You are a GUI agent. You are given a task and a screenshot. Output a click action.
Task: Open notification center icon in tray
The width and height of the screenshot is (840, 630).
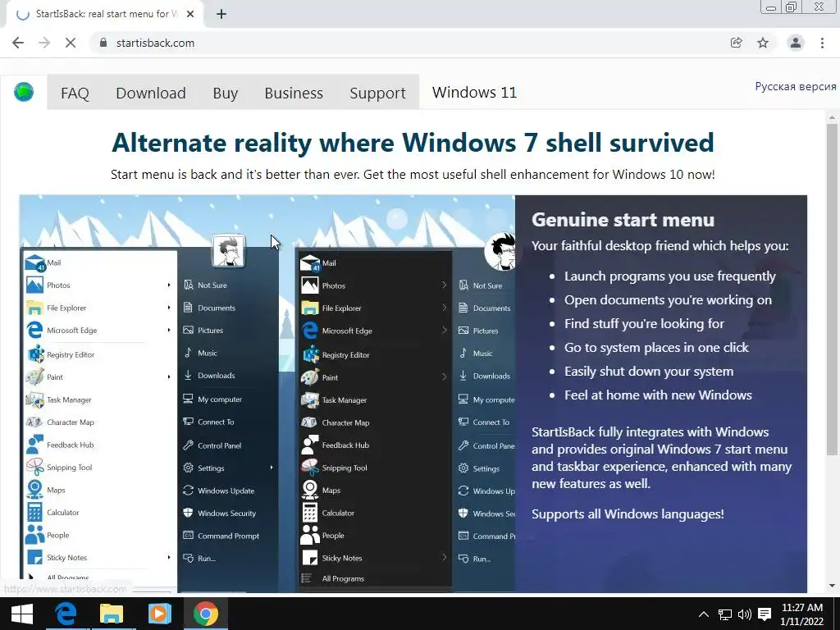pyautogui.click(x=765, y=614)
